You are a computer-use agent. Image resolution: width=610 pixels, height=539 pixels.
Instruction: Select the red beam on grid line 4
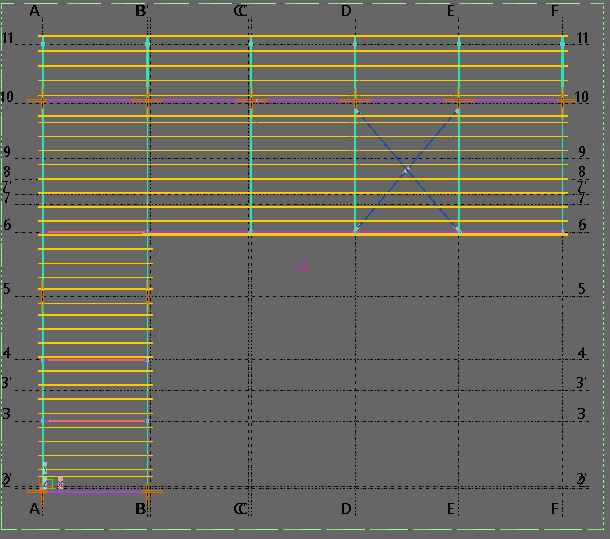click(95, 359)
